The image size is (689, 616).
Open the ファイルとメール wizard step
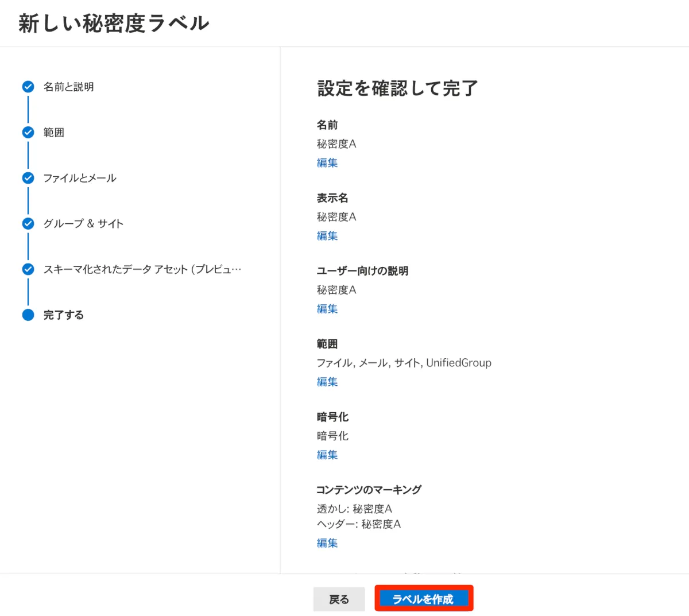pyautogui.click(x=80, y=178)
